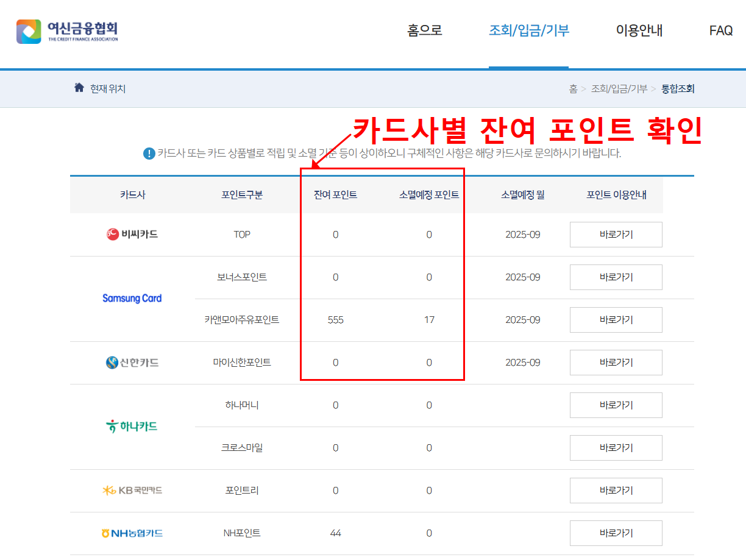Click 바로가기 for NH포인트
The width and height of the screenshot is (746, 560).
[x=616, y=533]
